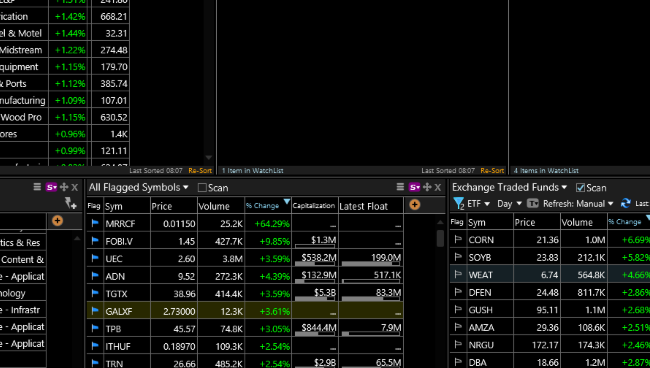Toggle the blue flag on ITHUF row

pos(95,346)
